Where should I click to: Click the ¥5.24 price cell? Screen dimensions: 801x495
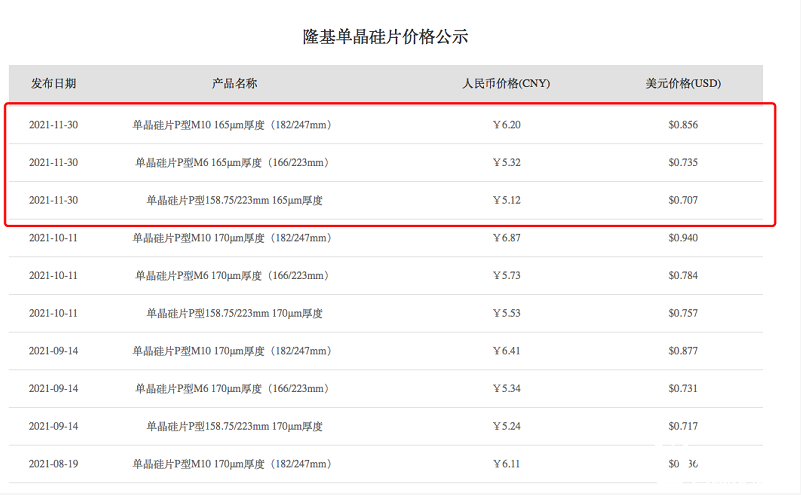click(507, 427)
